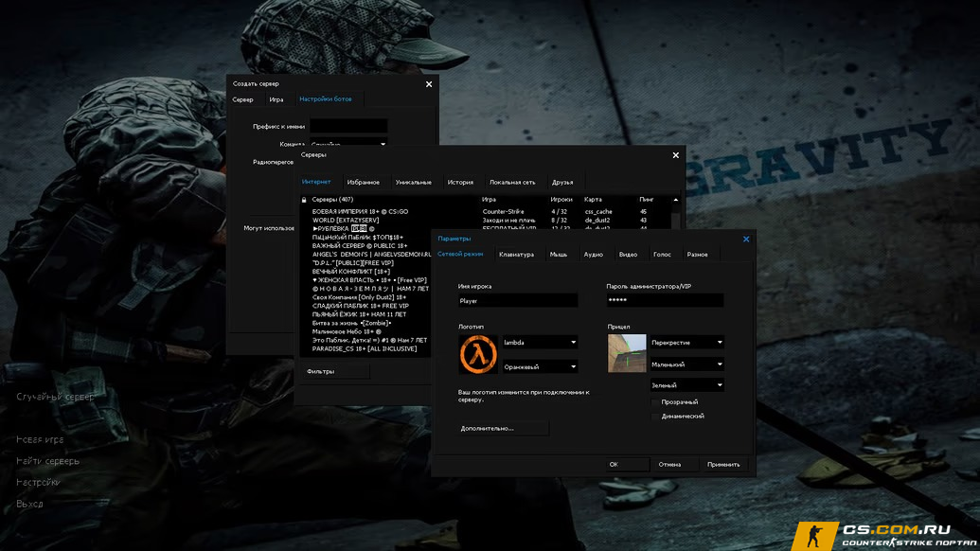Close the Параметры window

point(745,239)
